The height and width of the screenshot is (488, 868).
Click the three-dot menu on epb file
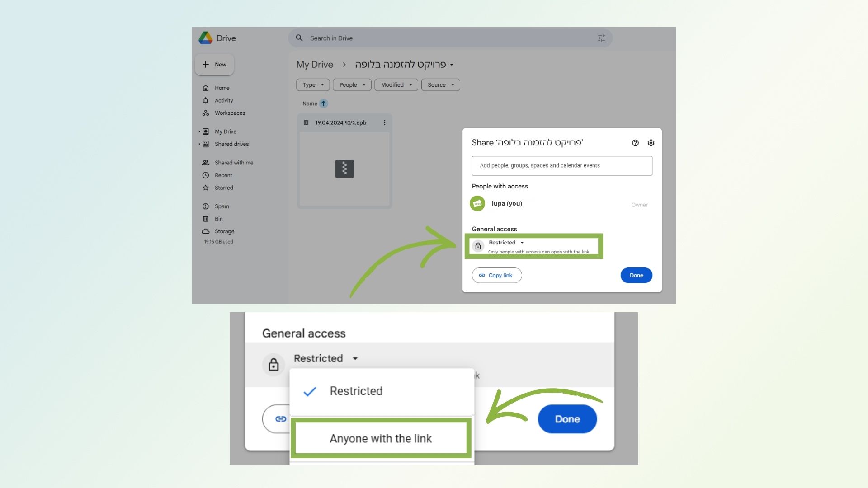click(384, 123)
